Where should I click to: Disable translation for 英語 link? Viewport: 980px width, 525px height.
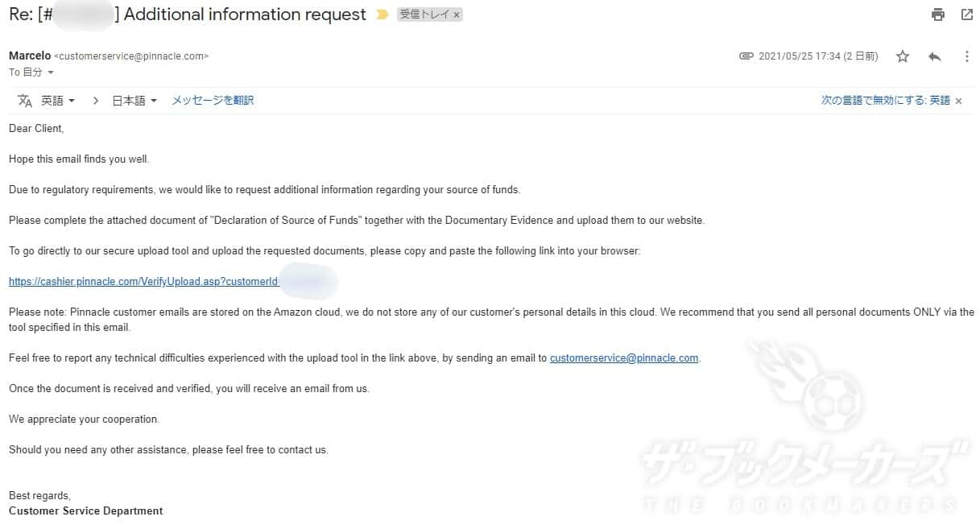click(x=886, y=101)
